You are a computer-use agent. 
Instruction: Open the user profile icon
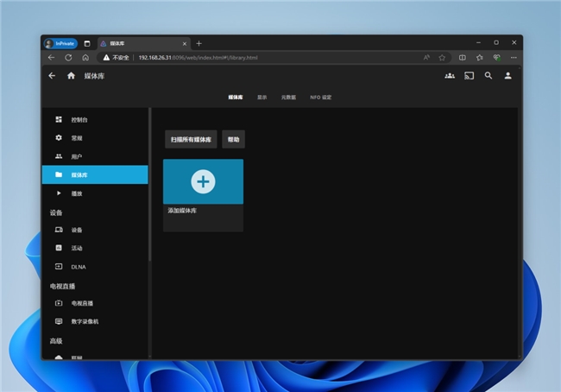(507, 75)
